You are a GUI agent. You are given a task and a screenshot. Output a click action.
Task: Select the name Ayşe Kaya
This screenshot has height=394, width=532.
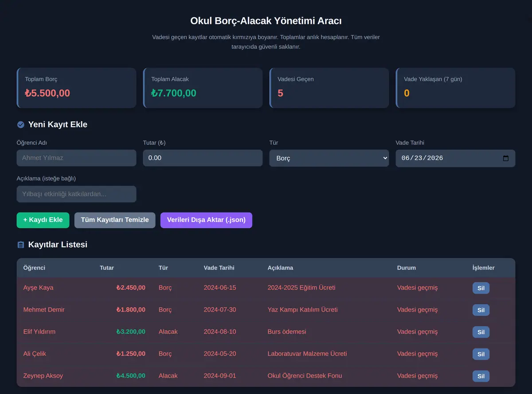(x=38, y=288)
